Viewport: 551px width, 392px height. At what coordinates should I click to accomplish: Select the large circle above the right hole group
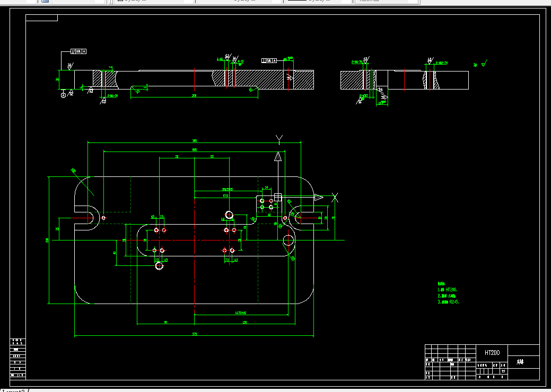click(x=229, y=215)
